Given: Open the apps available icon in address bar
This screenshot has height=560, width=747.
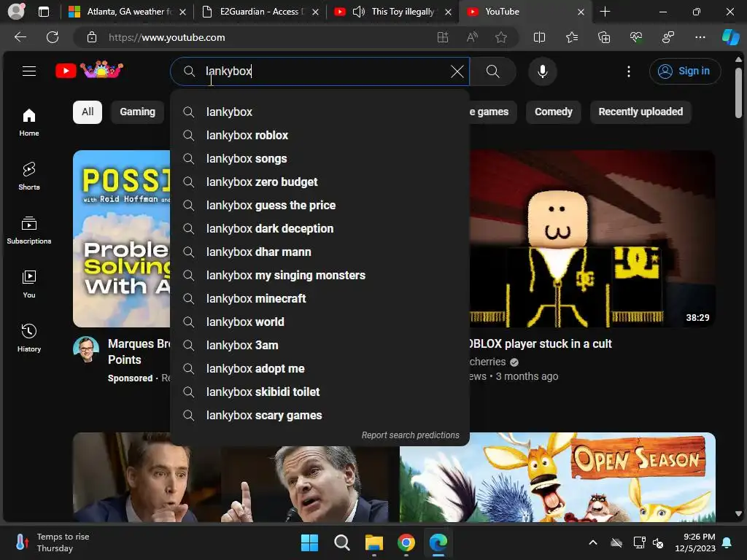Looking at the screenshot, I should click(443, 37).
